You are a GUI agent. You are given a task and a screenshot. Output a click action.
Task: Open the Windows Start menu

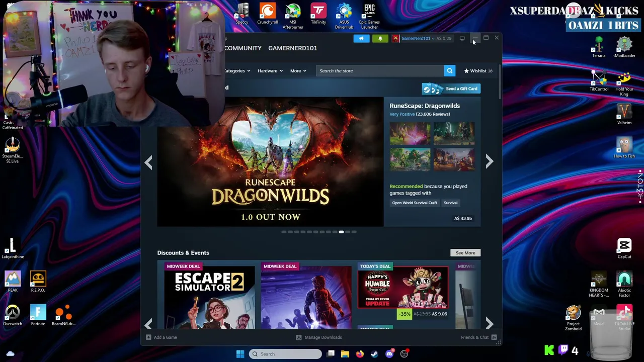pos(240,354)
